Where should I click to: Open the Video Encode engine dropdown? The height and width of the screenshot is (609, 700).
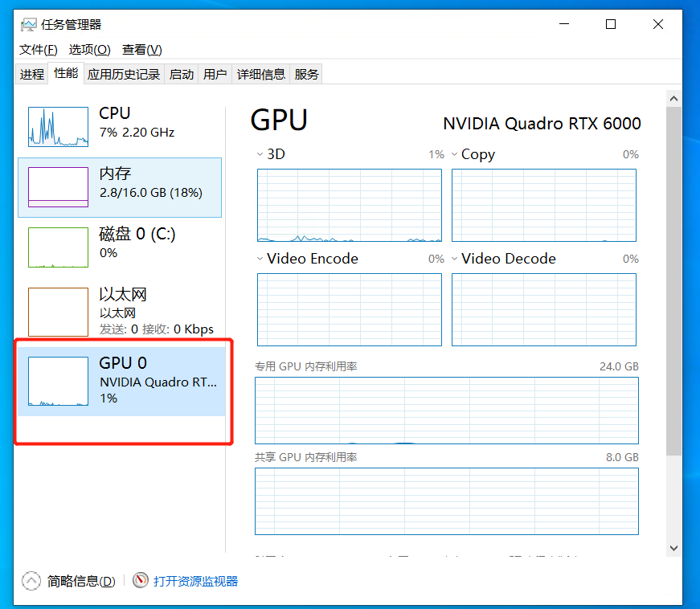260,259
